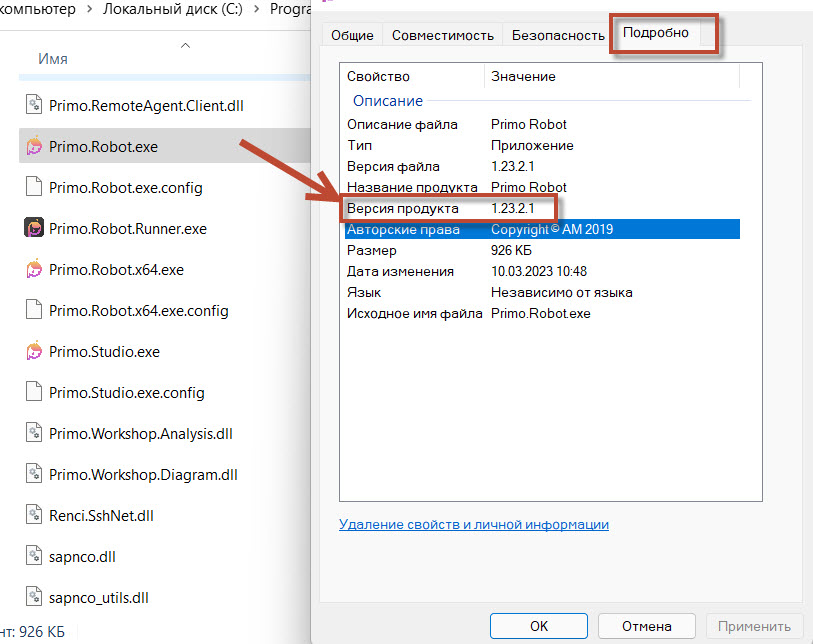
Task: Select the file name sapnco_utils.dll
Action: (x=99, y=597)
